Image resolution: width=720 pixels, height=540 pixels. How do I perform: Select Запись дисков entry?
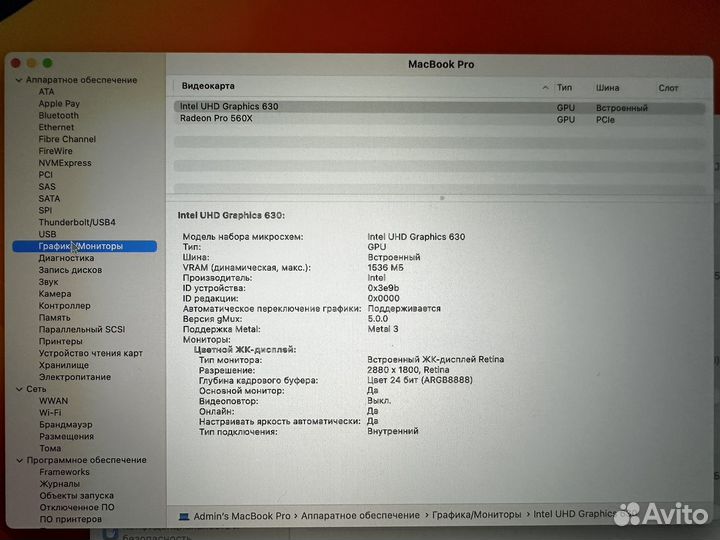(x=70, y=270)
